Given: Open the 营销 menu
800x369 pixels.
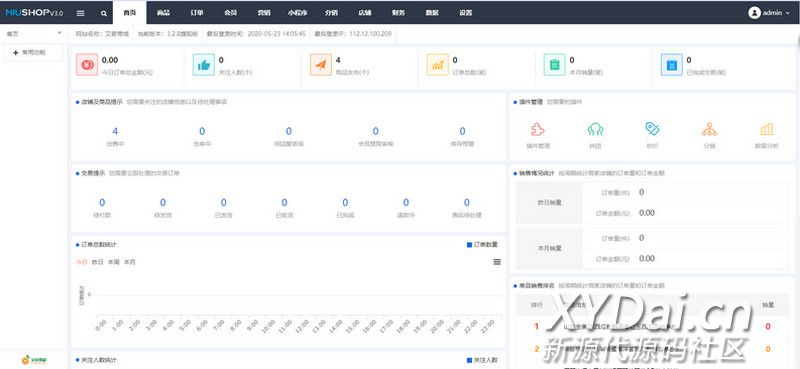Looking at the screenshot, I should [x=264, y=13].
